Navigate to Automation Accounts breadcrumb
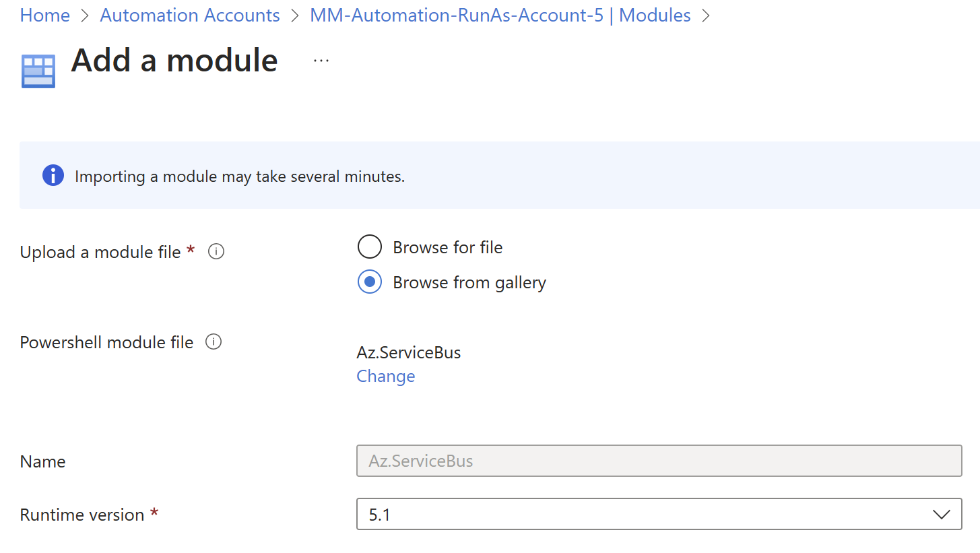This screenshot has height=553, width=980. tap(189, 15)
